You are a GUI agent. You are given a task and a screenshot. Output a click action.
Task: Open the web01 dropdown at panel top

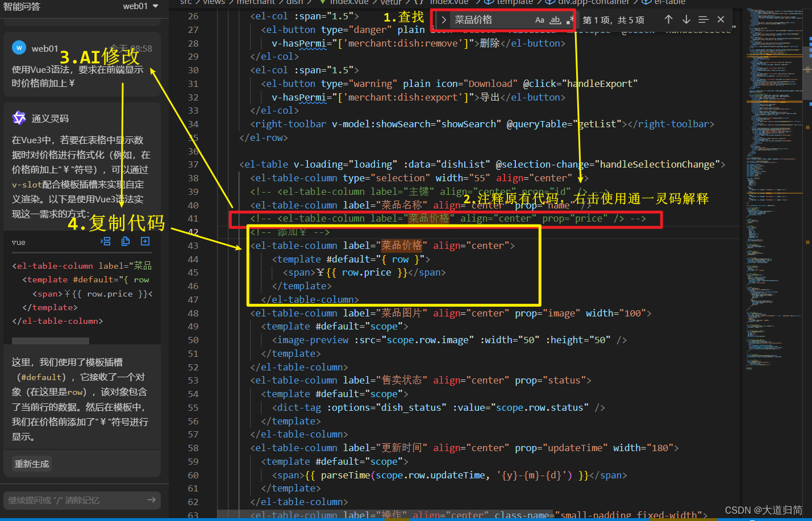click(140, 6)
